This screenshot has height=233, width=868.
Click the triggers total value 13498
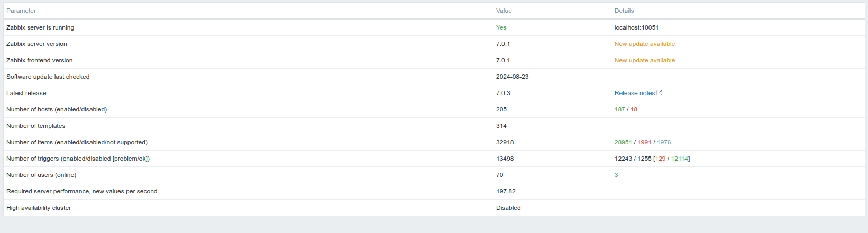505,159
